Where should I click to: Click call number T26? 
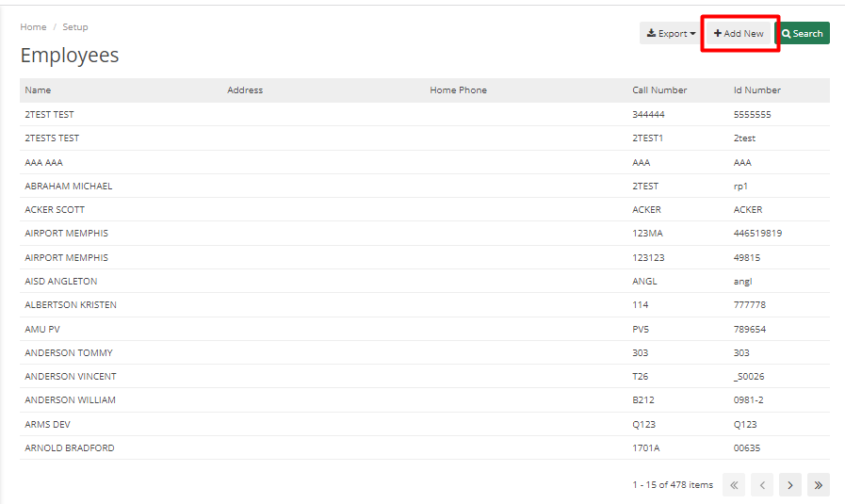[641, 376]
